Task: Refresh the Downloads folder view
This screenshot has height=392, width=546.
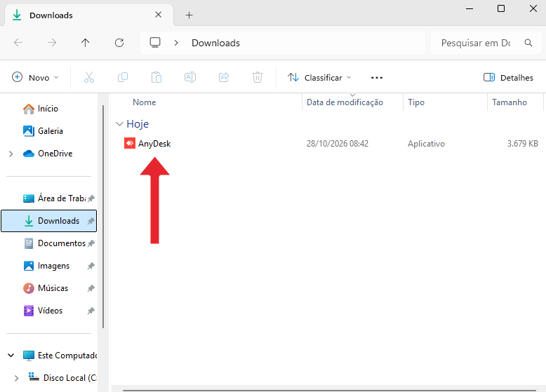Action: pyautogui.click(x=119, y=43)
